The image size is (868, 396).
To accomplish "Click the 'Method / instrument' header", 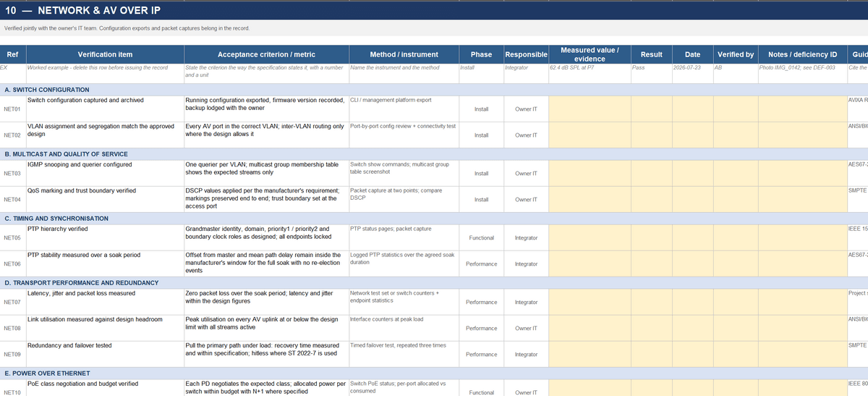I will (404, 54).
